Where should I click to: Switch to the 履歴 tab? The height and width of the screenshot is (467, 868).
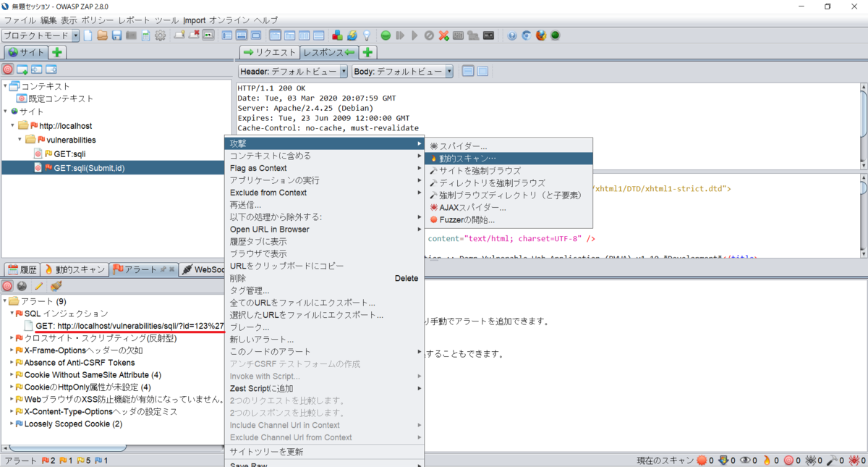pyautogui.click(x=21, y=269)
